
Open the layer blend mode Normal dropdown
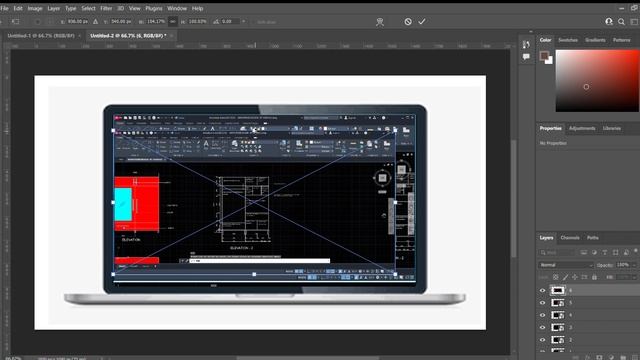point(565,265)
